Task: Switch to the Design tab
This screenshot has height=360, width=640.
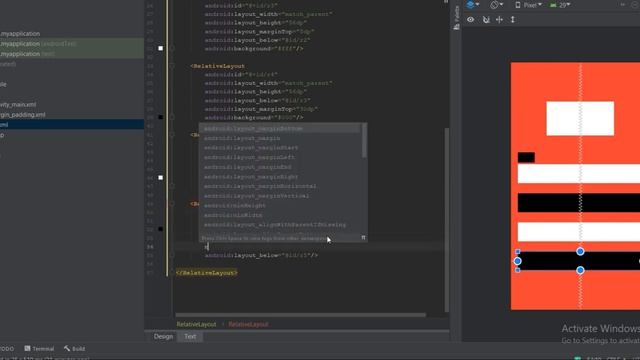Action: click(163, 336)
